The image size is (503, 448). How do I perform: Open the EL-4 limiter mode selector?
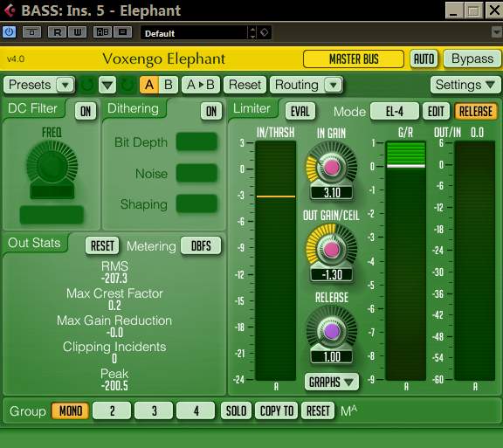tap(394, 112)
